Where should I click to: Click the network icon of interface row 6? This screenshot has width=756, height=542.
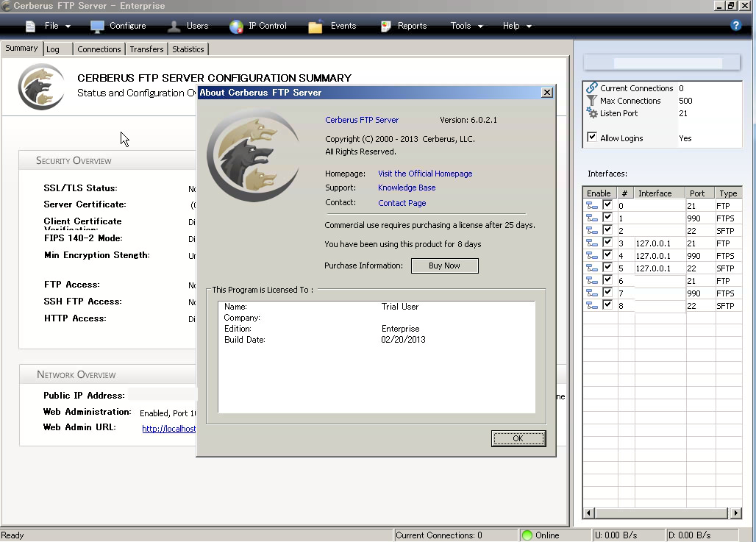click(x=591, y=281)
